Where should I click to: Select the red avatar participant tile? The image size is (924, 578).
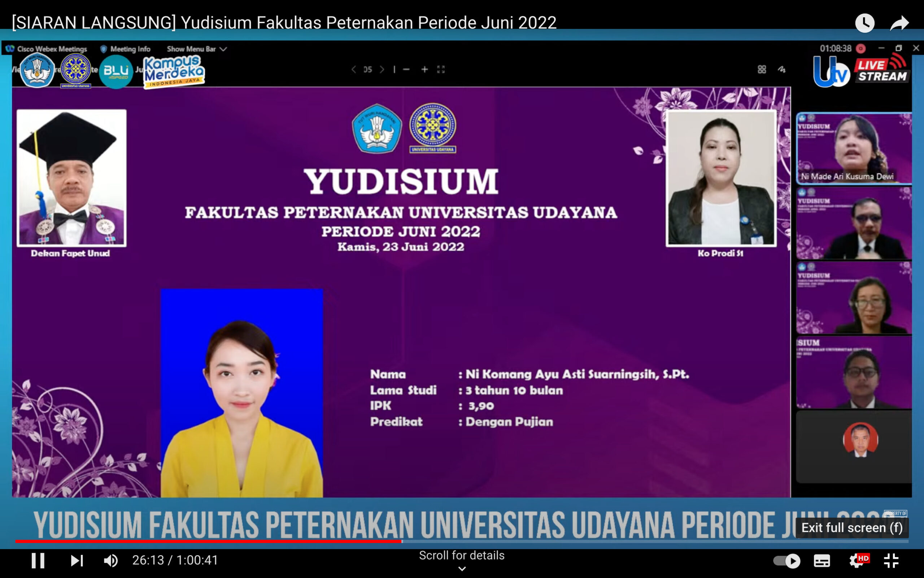(x=854, y=447)
